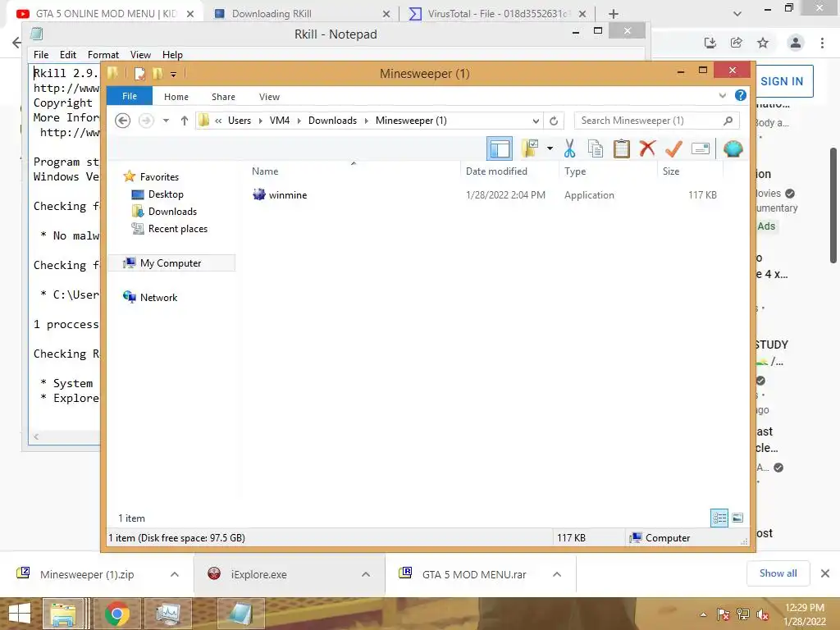Click the folder options icon with checkmark
Image resolution: width=840 pixels, height=630 pixels.
click(x=530, y=148)
